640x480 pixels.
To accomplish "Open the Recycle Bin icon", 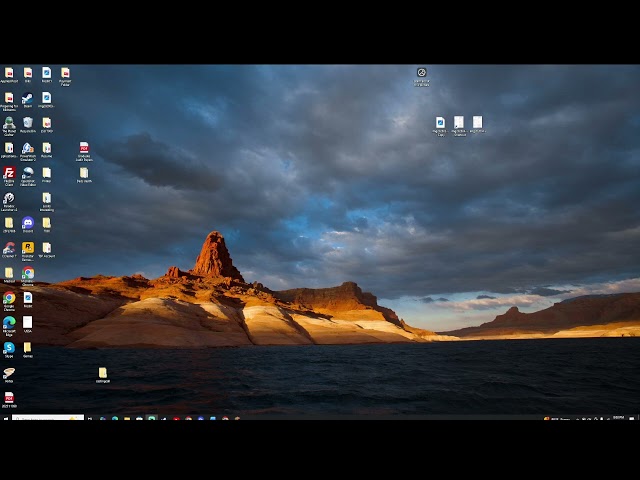I will tap(27, 124).
